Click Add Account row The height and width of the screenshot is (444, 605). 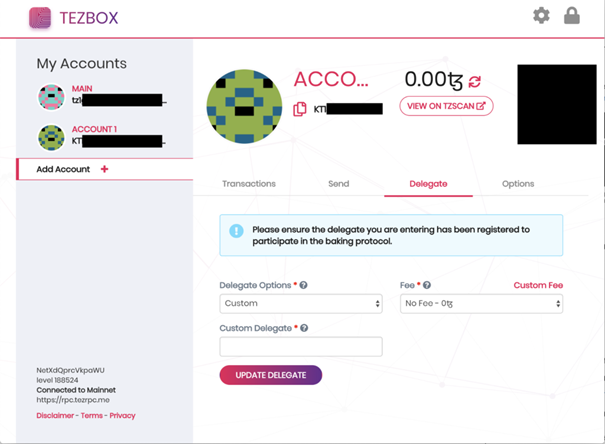click(x=105, y=169)
